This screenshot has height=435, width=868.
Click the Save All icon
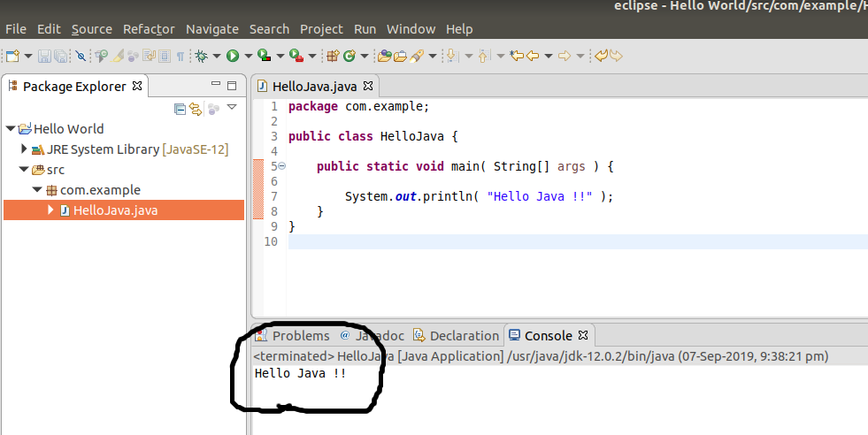(x=61, y=56)
